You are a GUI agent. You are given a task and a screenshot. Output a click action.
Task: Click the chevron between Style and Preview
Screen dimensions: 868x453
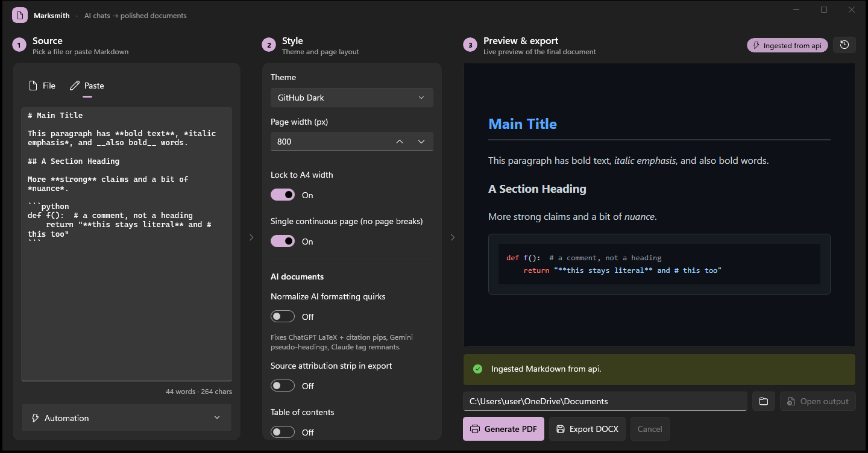tap(453, 237)
